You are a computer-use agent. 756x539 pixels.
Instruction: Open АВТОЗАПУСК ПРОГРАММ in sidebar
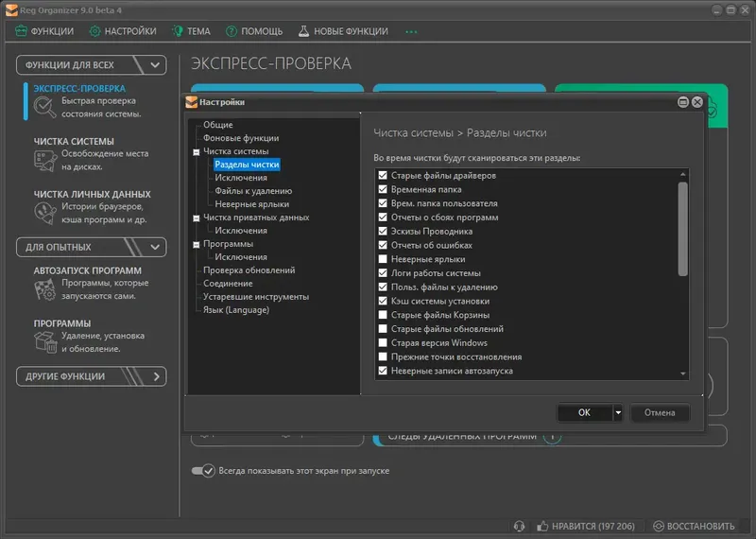coord(87,270)
